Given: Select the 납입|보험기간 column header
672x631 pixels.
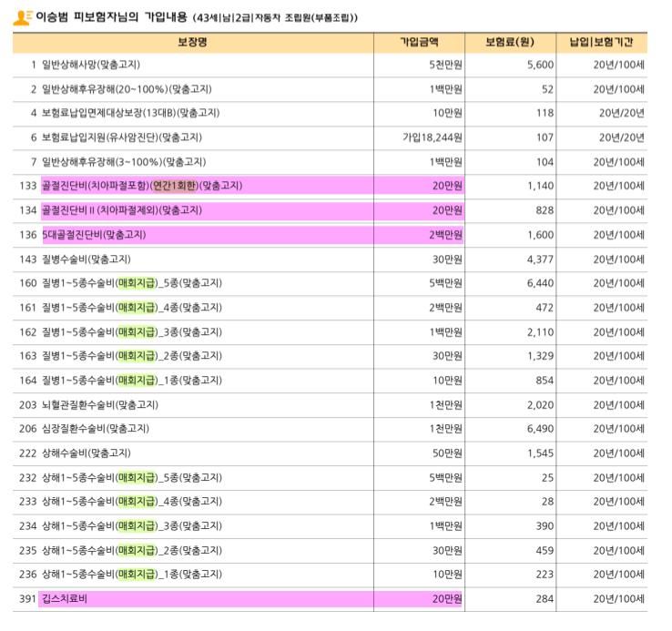Looking at the screenshot, I should coord(607,42).
